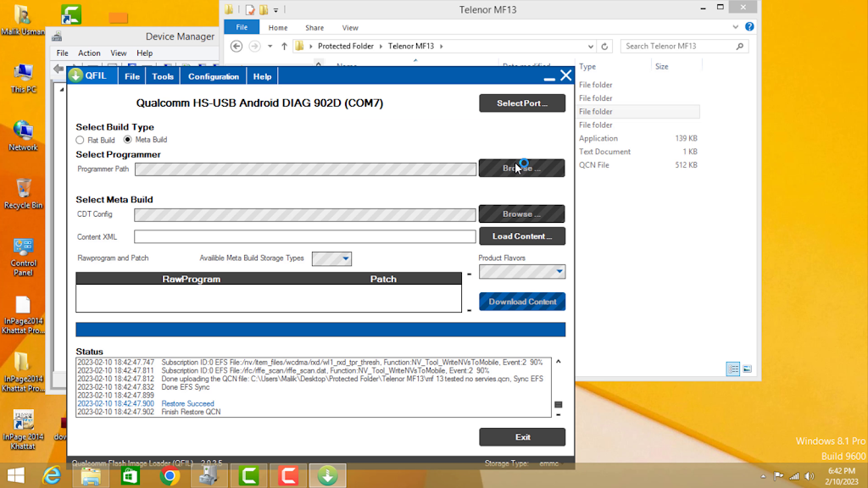Open File tab in Explorer ribbon
Screen dimensions: 868x488
pos(242,27)
